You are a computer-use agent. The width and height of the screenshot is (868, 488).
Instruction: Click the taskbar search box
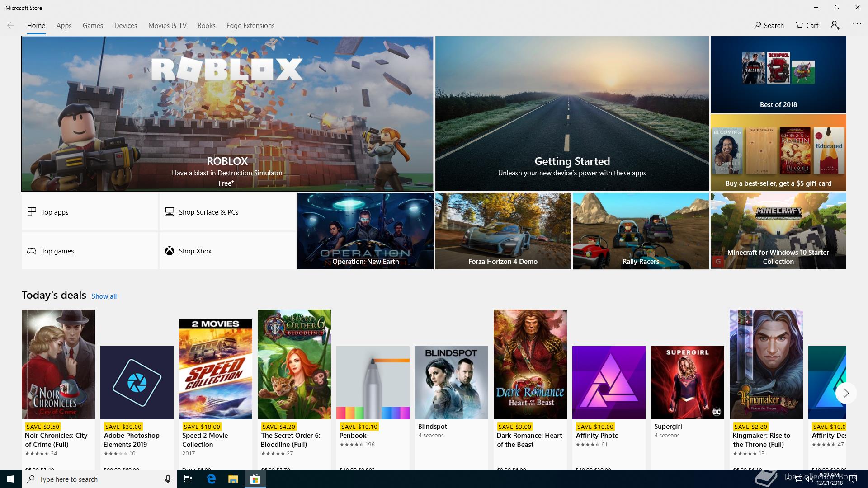(99, 479)
